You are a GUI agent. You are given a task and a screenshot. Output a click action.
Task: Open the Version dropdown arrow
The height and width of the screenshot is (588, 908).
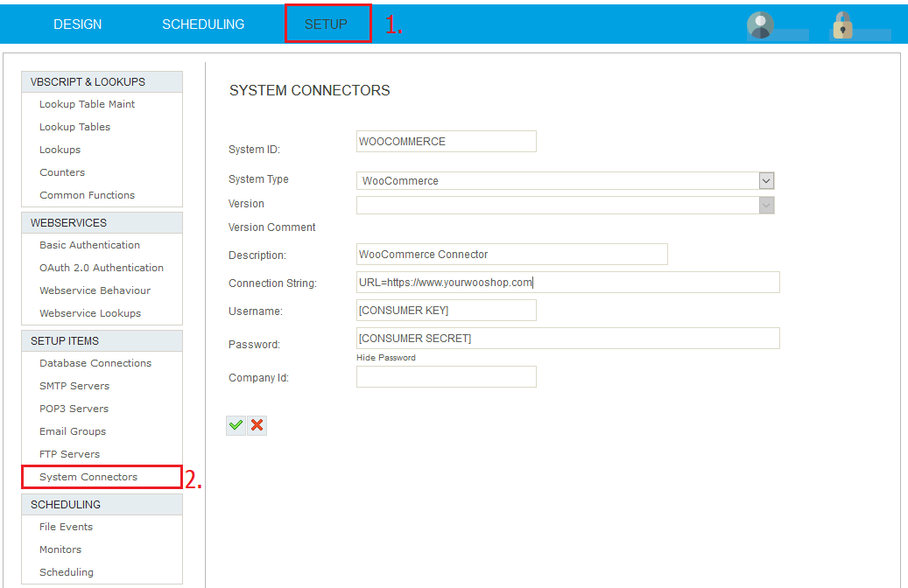coord(766,205)
